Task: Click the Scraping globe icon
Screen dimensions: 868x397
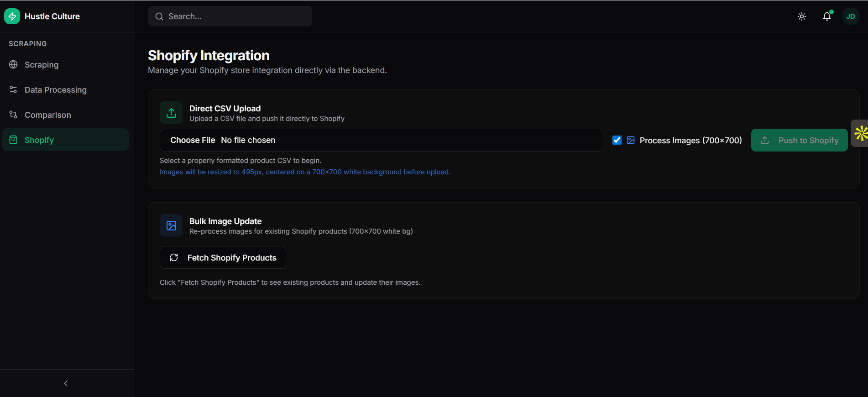Action: click(x=13, y=64)
